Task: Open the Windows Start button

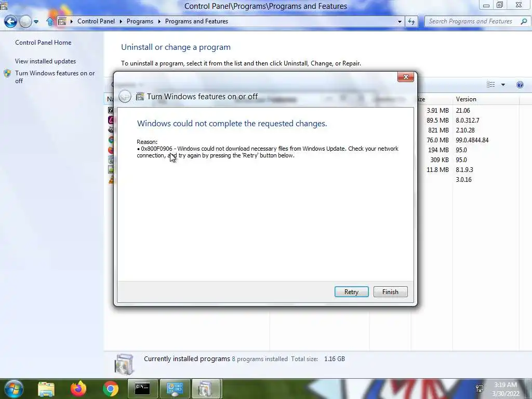Action: click(x=14, y=389)
